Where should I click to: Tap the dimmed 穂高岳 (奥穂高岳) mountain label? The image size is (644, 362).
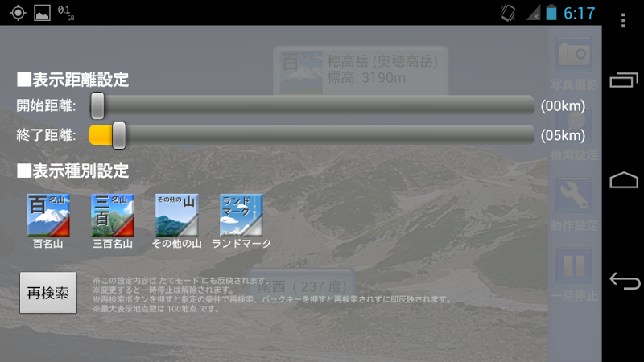361,70
